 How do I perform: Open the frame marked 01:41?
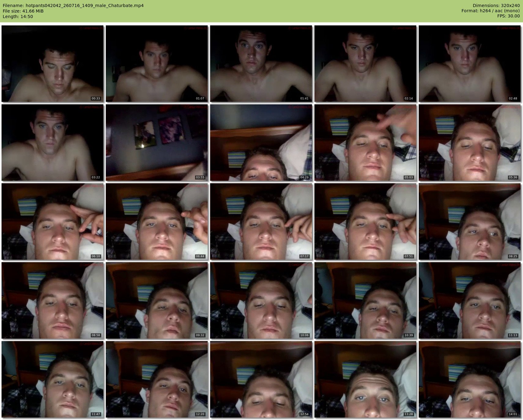261,64
